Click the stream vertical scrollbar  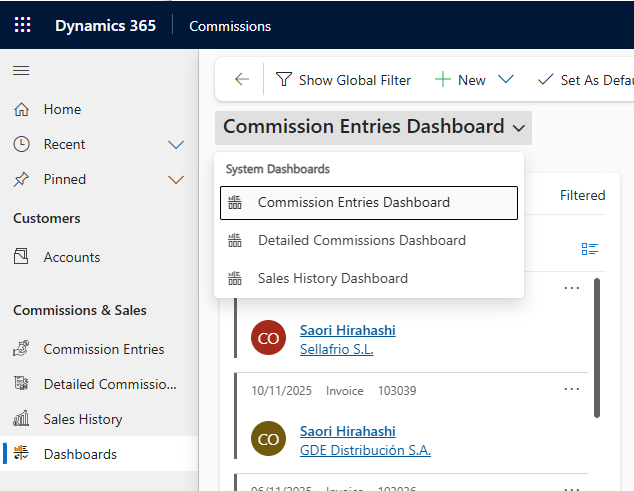[597, 348]
